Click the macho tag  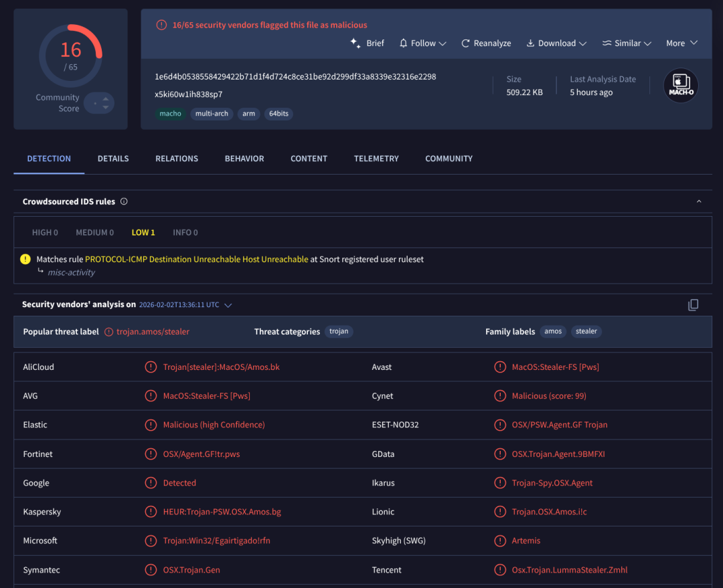[x=170, y=113]
